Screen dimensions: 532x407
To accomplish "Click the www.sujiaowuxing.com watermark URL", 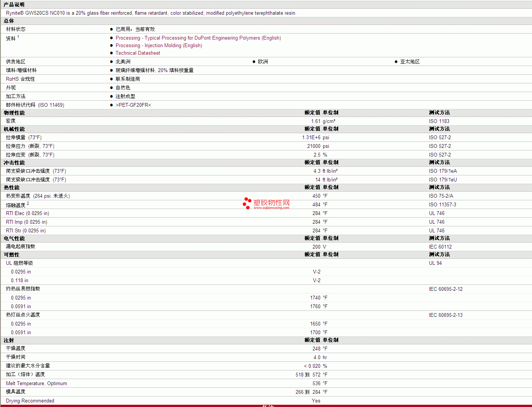I will pyautogui.click(x=271, y=208).
